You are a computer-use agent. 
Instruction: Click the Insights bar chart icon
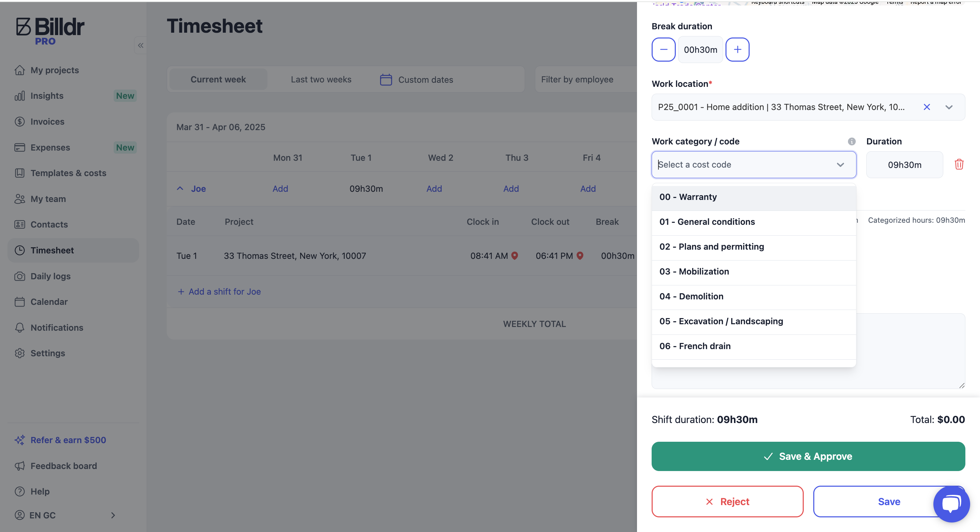[x=20, y=96]
